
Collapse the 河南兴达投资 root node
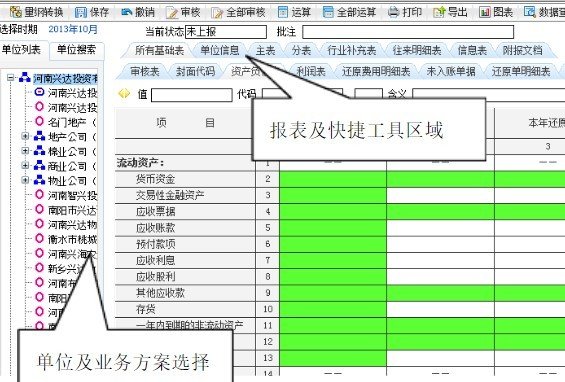(10, 77)
